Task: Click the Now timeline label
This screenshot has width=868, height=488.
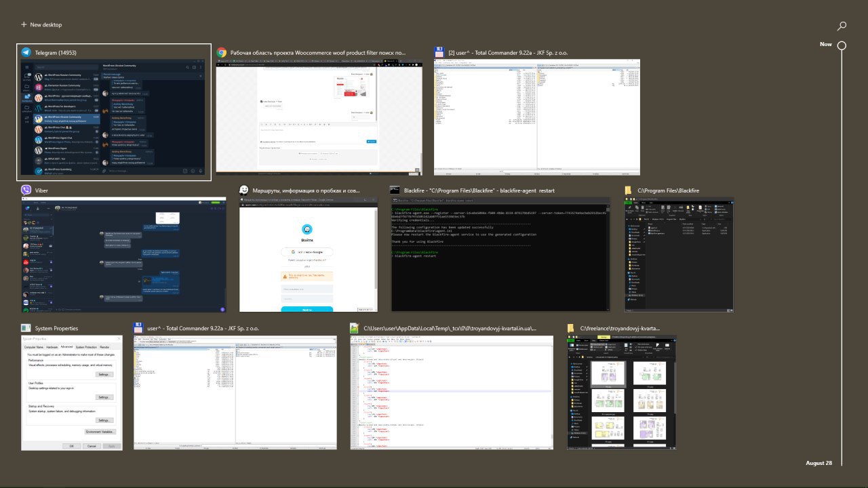Action: [x=825, y=45]
